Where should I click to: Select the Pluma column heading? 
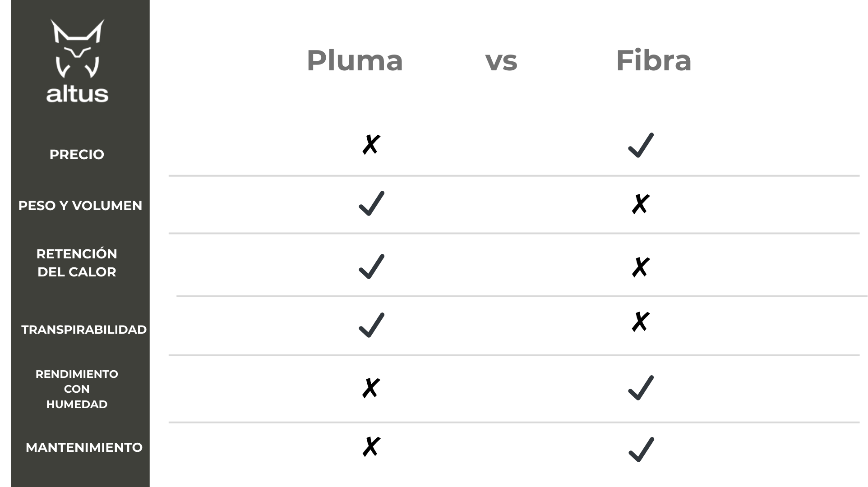pos(355,60)
